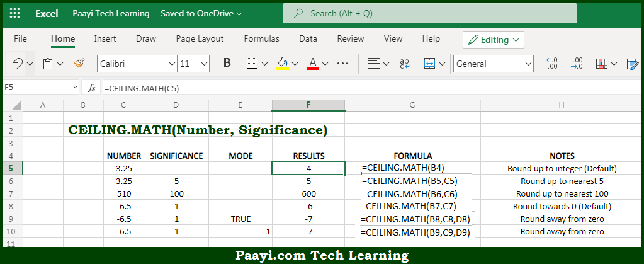This screenshot has height=264, width=644.
Task: Click the formula bar containing =CEILING.MATH(C5)
Action: click(371, 88)
